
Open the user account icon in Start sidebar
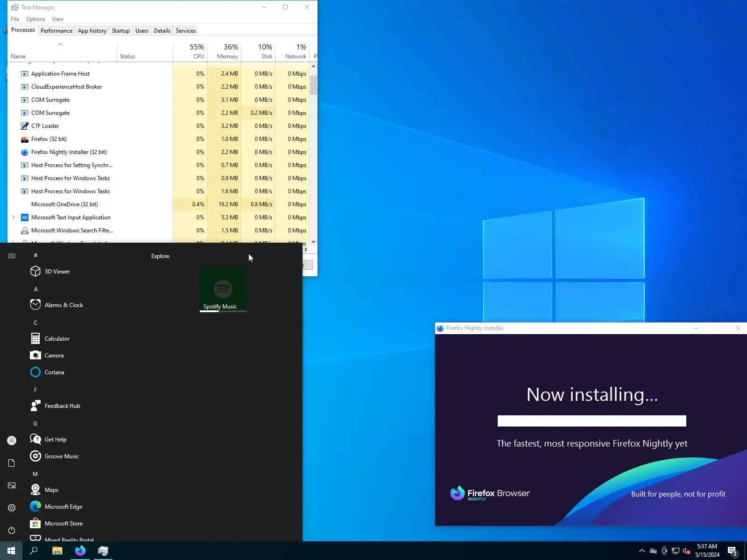coord(12,441)
